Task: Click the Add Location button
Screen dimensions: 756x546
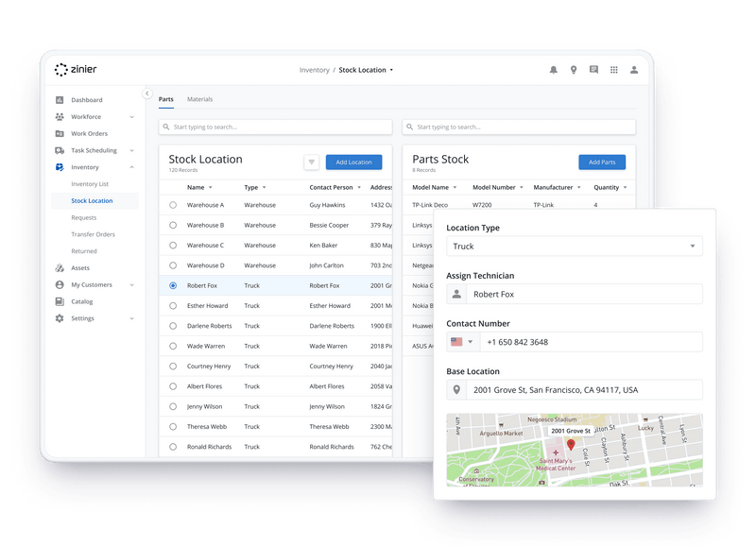Action: point(352,162)
